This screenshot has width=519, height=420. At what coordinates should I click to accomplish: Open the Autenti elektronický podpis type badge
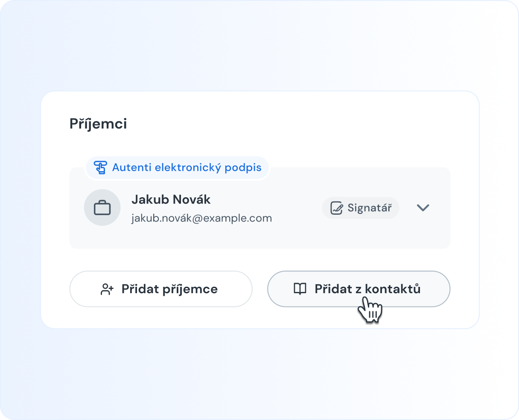click(x=177, y=167)
